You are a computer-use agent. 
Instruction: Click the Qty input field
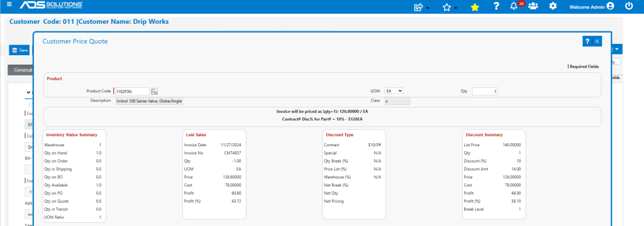point(485,92)
